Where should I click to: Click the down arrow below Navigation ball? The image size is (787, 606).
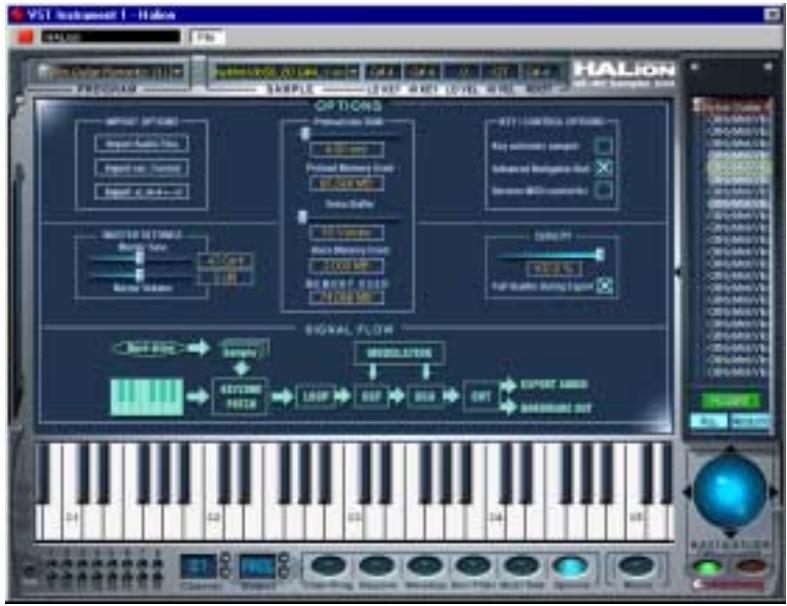(x=730, y=533)
